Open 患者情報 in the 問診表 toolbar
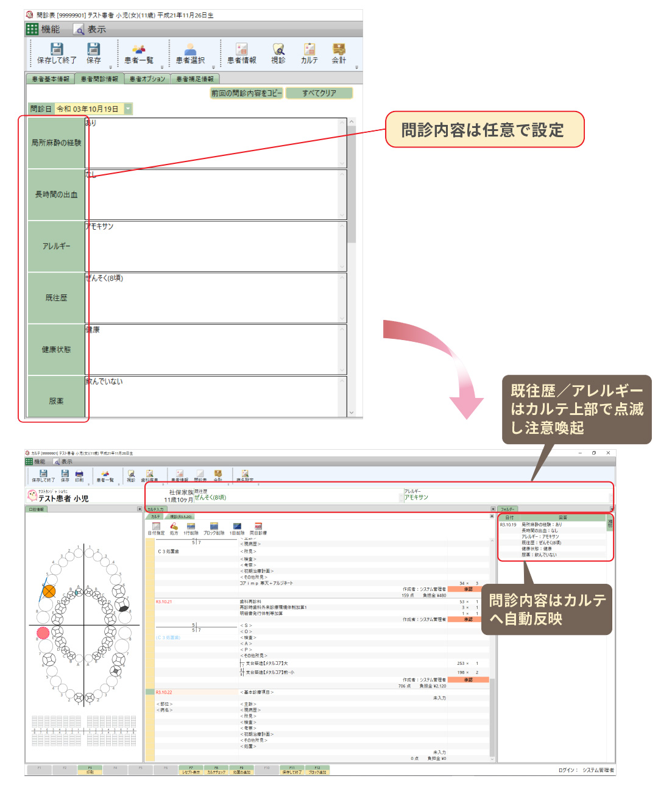This screenshot has height=791, width=672. pyautogui.click(x=241, y=53)
